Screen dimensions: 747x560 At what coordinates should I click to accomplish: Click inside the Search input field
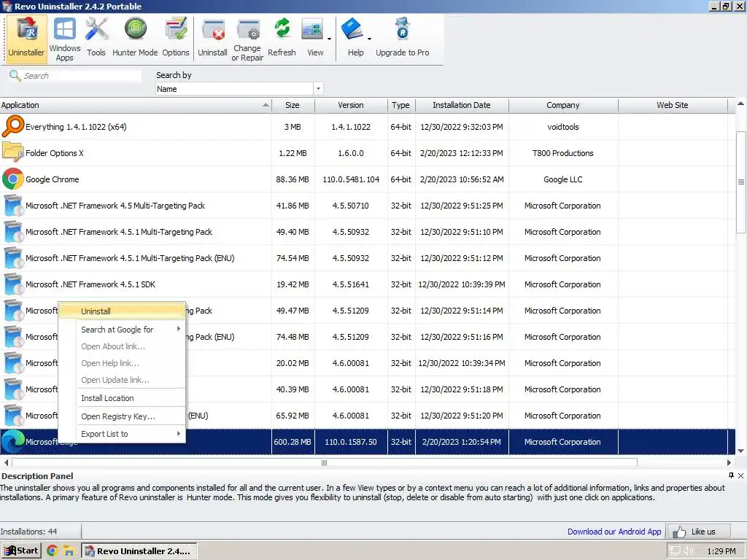click(x=81, y=76)
